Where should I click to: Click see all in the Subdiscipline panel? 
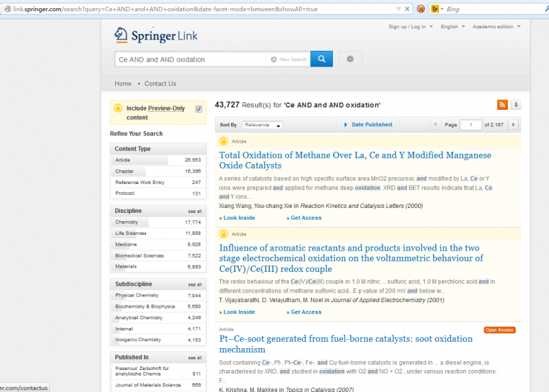click(x=195, y=284)
